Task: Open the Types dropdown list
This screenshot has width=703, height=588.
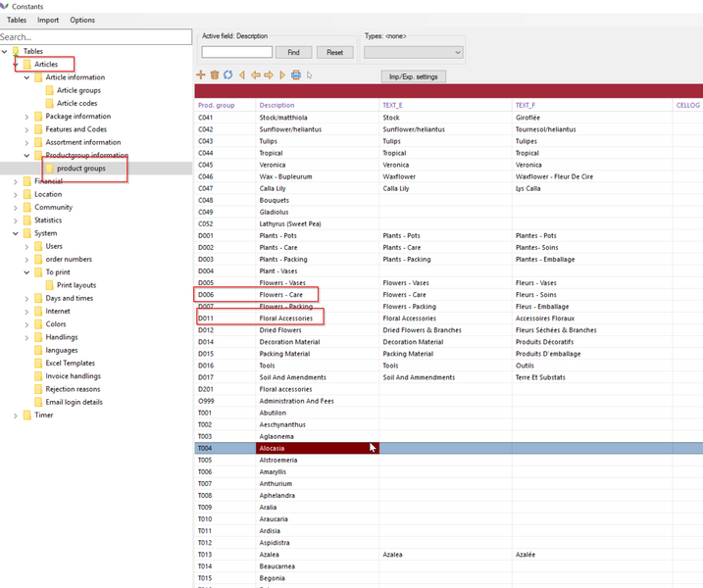Action: pyautogui.click(x=413, y=52)
